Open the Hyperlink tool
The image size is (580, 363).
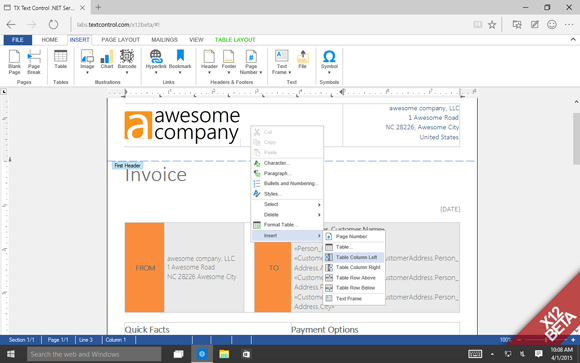(156, 61)
